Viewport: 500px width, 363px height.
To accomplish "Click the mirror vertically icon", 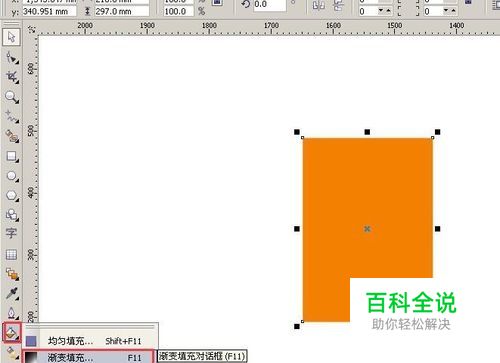I will coord(339,6).
